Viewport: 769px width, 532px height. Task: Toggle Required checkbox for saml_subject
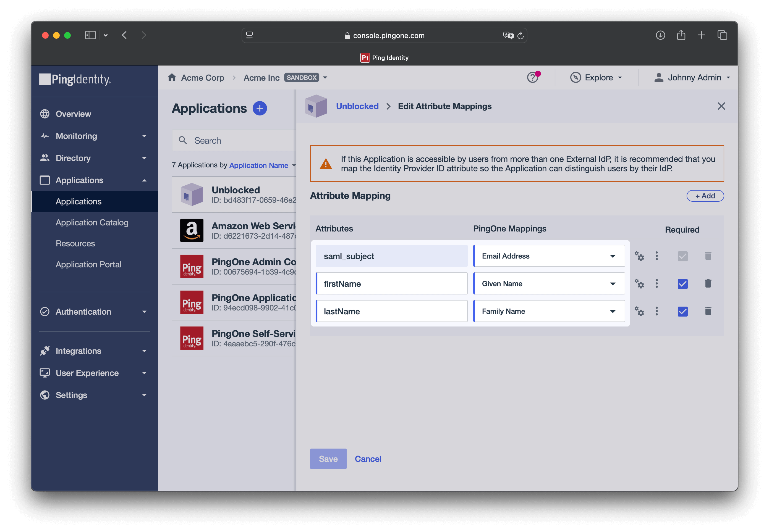(x=683, y=256)
